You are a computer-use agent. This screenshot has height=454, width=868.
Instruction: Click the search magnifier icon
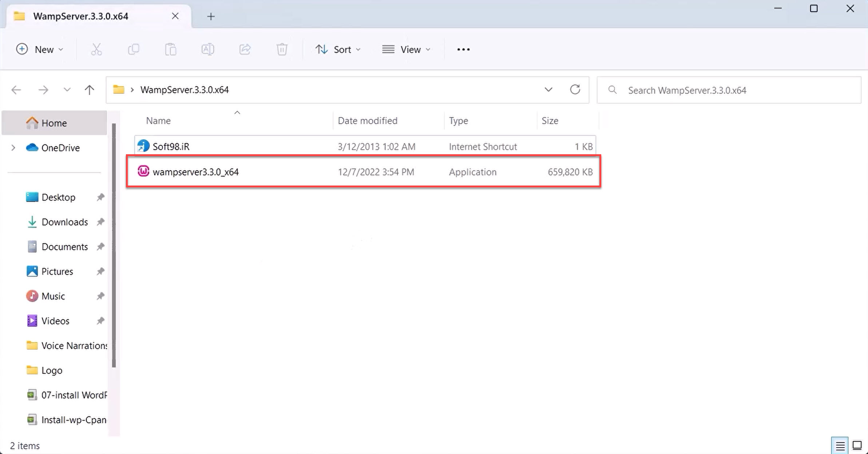613,90
